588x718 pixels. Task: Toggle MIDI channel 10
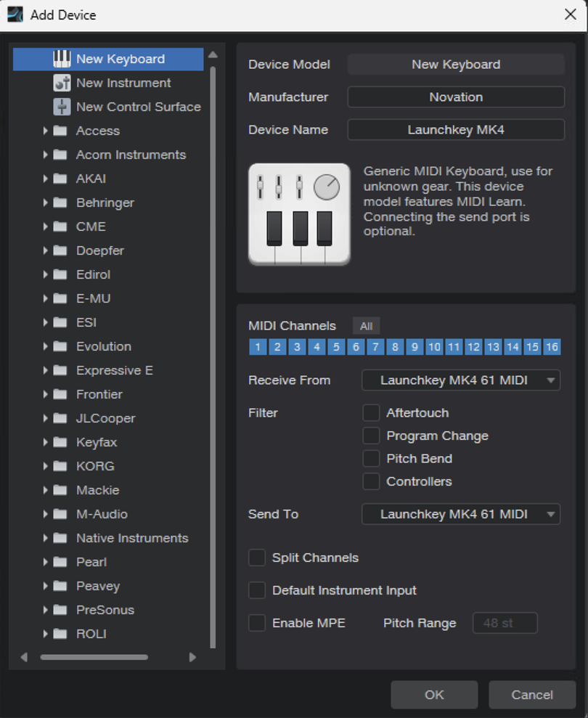[434, 347]
